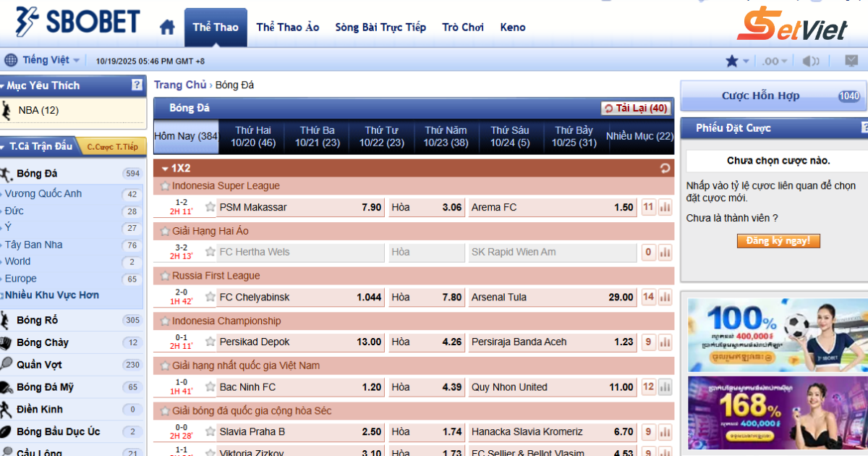Star the Bac Ninh FC match
Viewport: 868px width, 456px height.
click(x=210, y=387)
